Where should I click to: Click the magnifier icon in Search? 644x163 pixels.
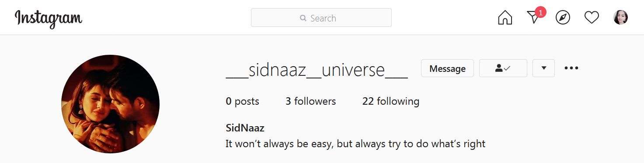[303, 18]
